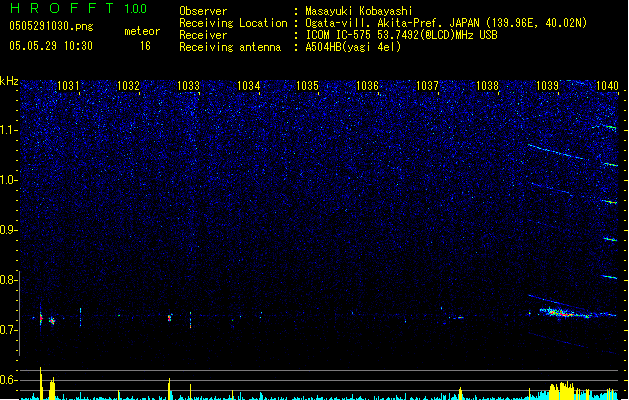
Task: Click the 1035 time axis label
Action: pyautogui.click(x=307, y=86)
